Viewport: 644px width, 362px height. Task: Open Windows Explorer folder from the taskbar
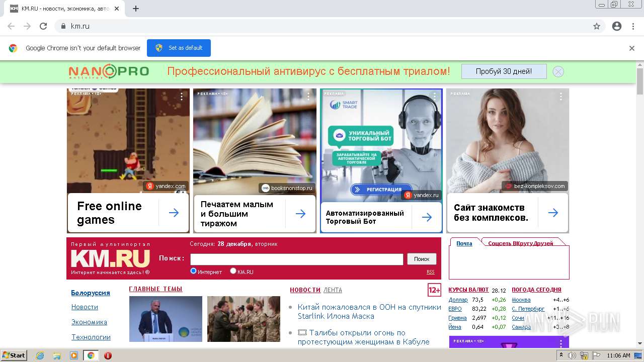pyautogui.click(x=57, y=355)
